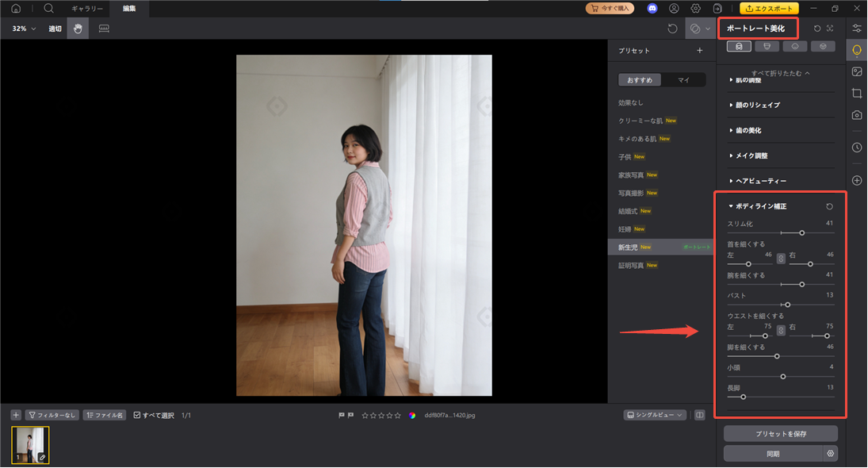This screenshot has height=468, width=868.
Task: Switch to the マイ presets tab
Action: (683, 79)
